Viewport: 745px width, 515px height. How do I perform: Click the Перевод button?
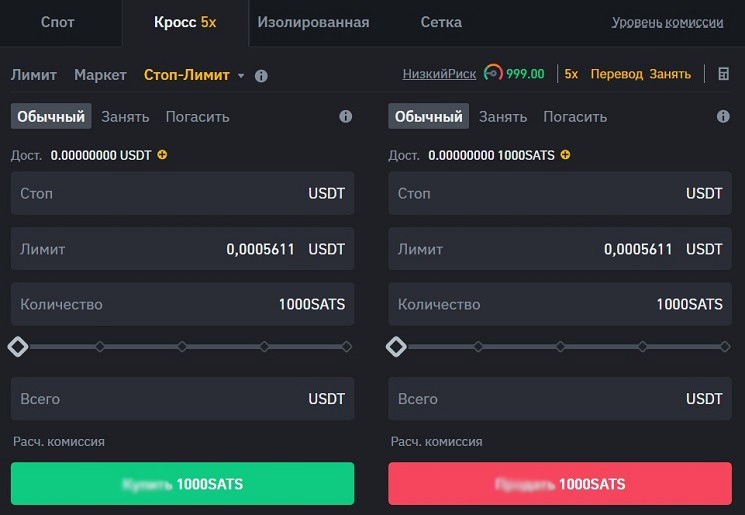tap(616, 74)
